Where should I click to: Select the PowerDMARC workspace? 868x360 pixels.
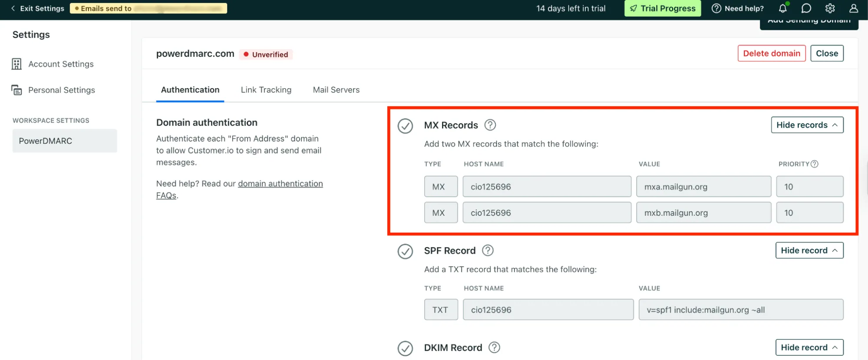[65, 141]
